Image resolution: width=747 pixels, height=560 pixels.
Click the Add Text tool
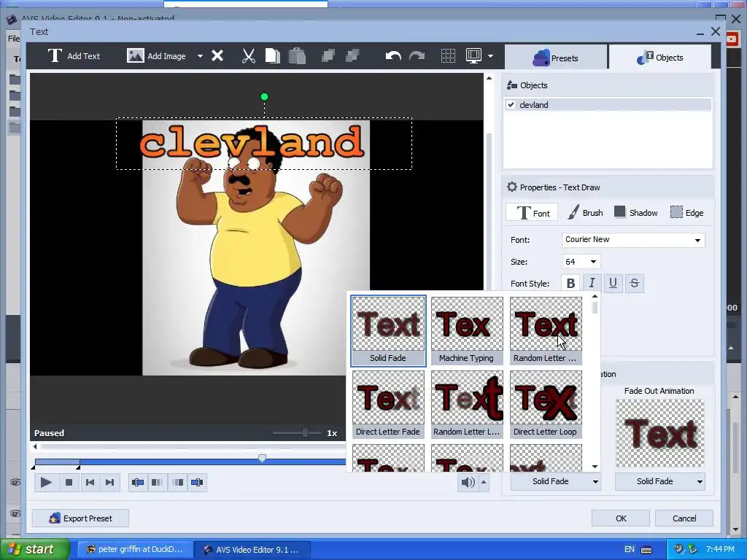coord(74,56)
